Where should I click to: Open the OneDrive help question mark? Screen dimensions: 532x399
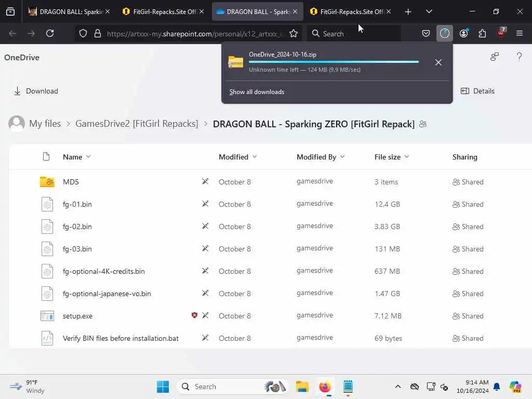519,57
